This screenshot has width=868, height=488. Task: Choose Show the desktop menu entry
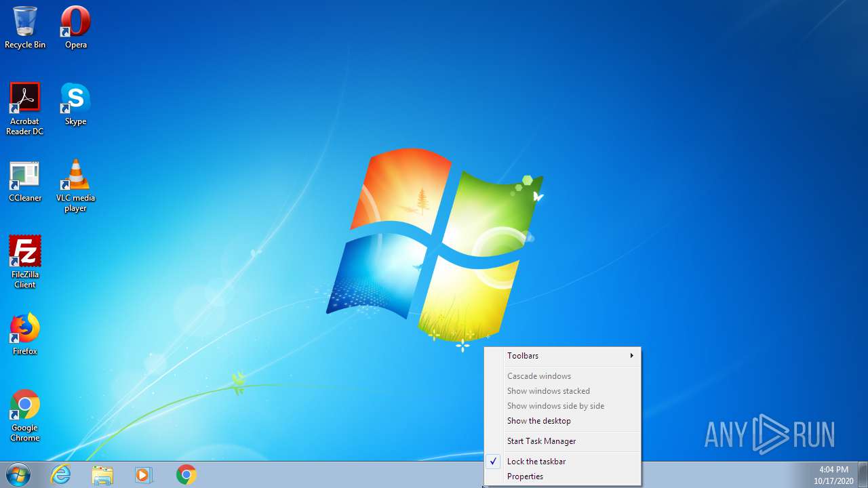coord(563,421)
